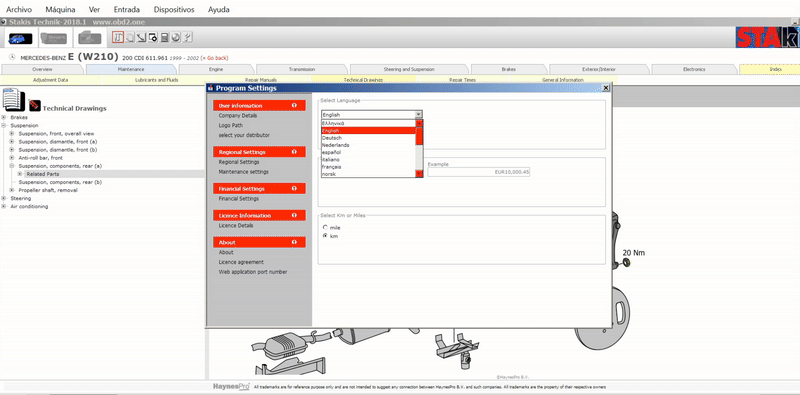Open the Ayuda menu
Viewport: 800px width, 395px height.
(x=218, y=9)
